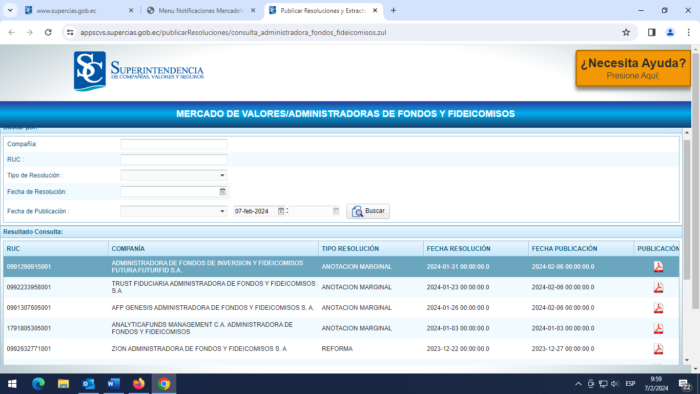Image resolution: width=700 pixels, height=394 pixels.
Task: Switch to Menu Notificaciones Mercado tab
Action: (x=201, y=10)
